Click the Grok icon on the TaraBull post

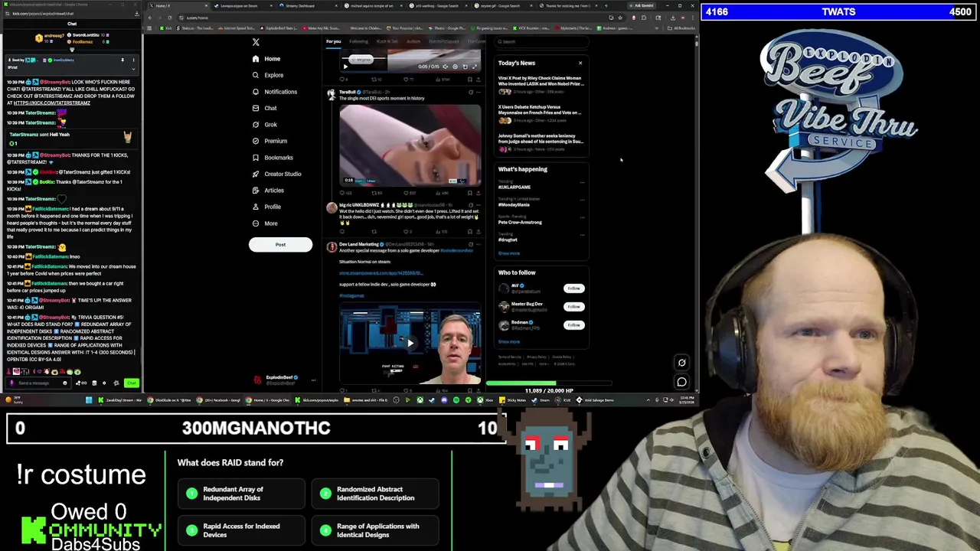point(471,92)
